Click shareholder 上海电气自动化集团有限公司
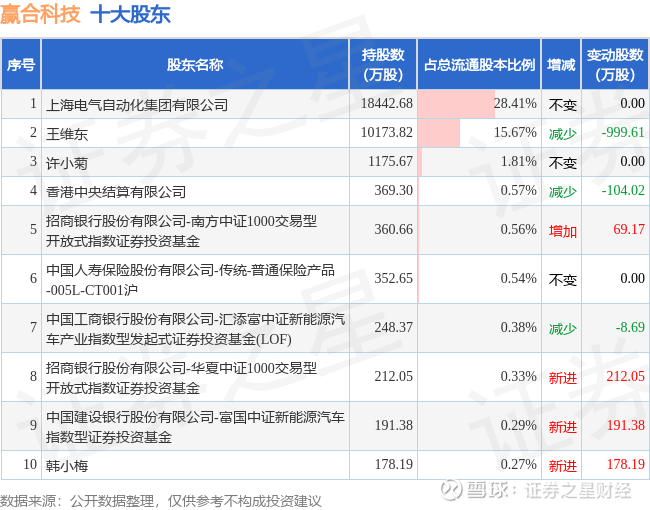Image resolution: width=650 pixels, height=510 pixels. (x=137, y=104)
